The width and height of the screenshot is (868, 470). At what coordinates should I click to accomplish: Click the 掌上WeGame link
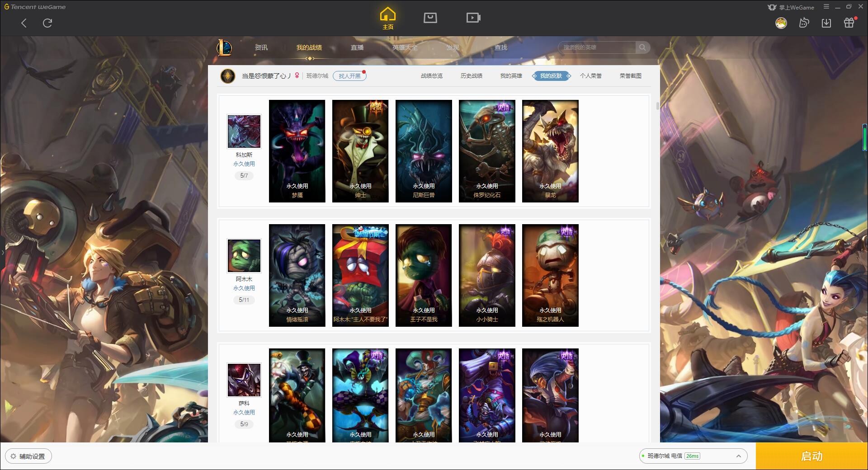click(791, 7)
